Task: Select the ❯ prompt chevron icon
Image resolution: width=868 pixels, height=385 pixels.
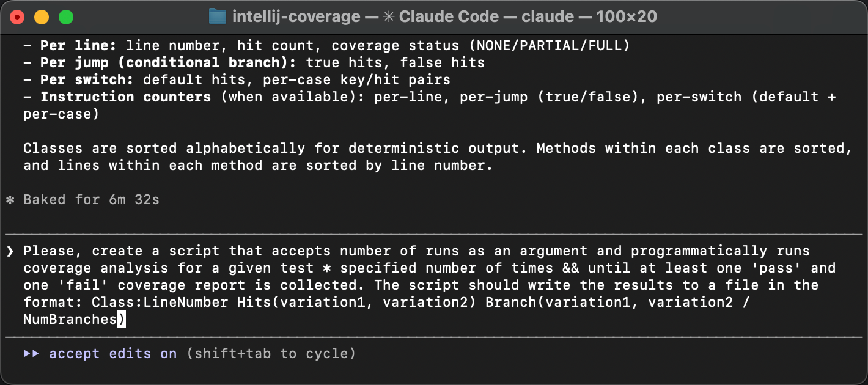Action: point(10,251)
